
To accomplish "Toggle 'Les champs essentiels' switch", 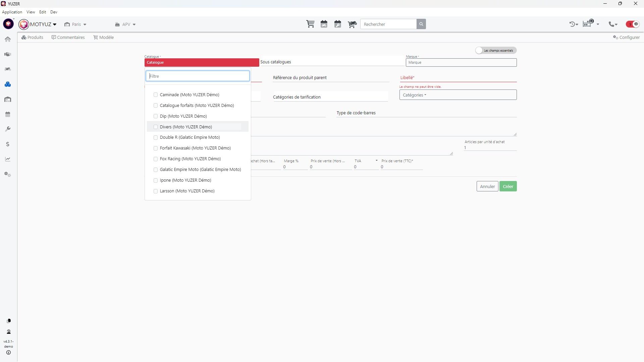I will coord(480,50).
